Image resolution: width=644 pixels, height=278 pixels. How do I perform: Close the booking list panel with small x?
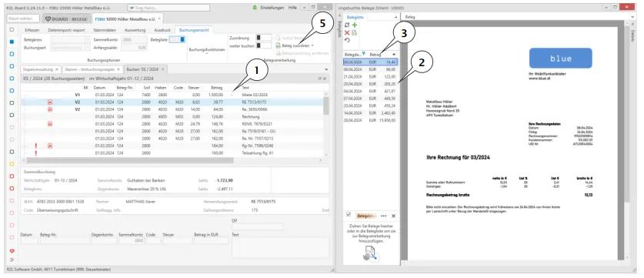tap(325, 79)
